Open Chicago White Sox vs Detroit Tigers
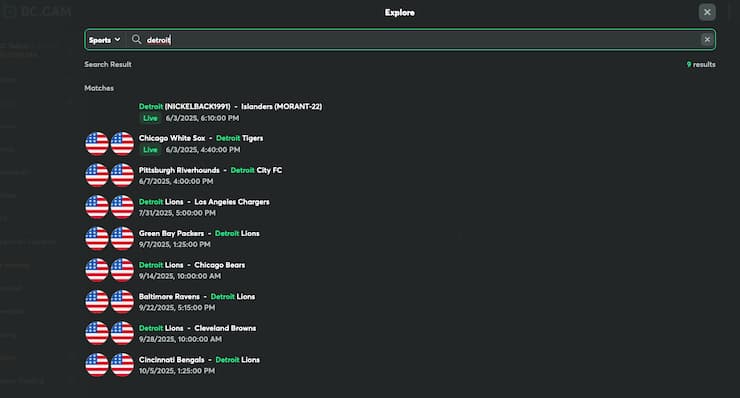 [201, 138]
